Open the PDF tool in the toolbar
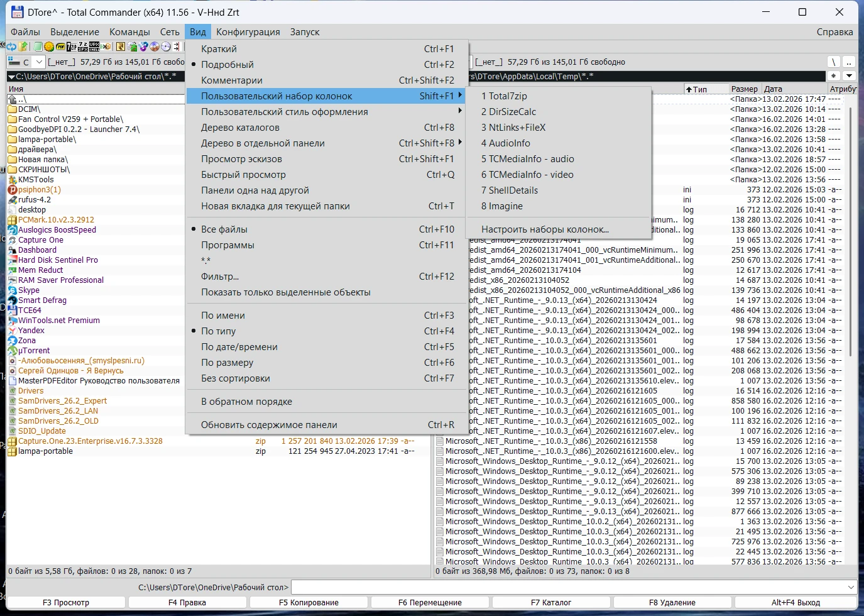Screen dimensions: 864x616 click(x=60, y=47)
